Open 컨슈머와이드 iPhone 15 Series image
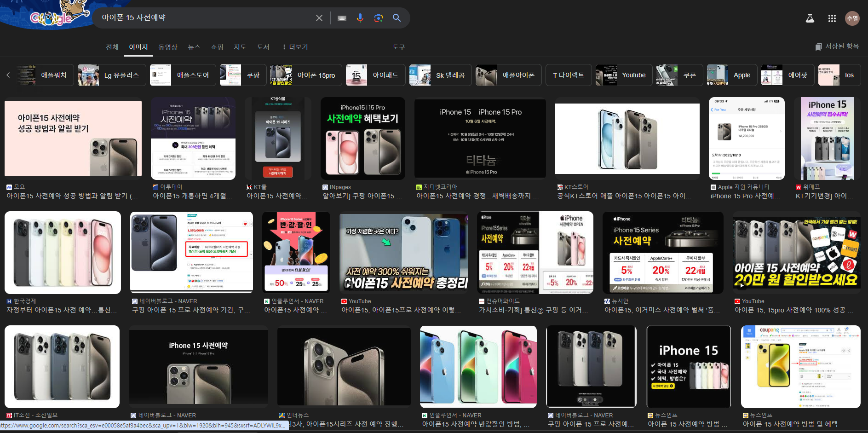868x433 pixels. tap(535, 253)
